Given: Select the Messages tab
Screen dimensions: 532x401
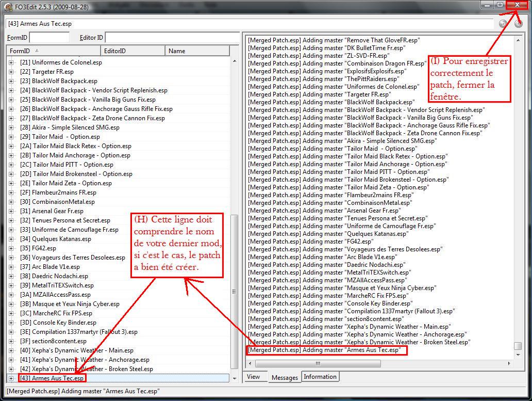Looking at the screenshot, I should pyautogui.click(x=285, y=377).
